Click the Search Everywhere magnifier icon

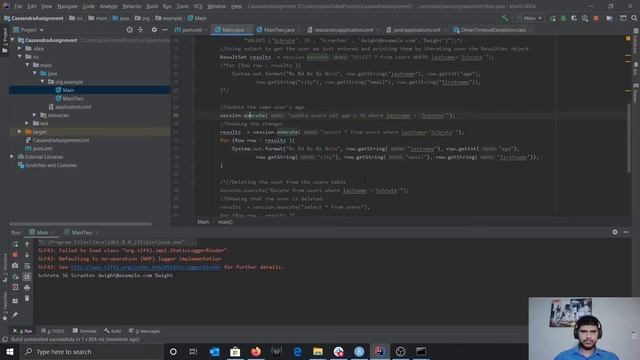(634, 18)
